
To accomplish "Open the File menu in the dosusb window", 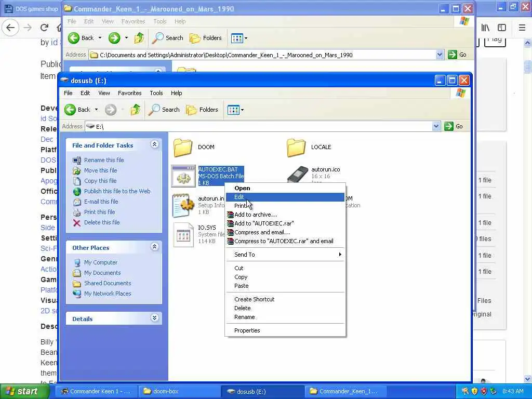I will coord(68,93).
